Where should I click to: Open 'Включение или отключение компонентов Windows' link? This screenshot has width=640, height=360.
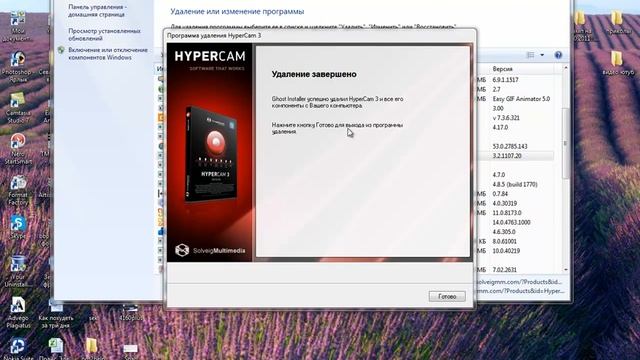click(x=108, y=53)
